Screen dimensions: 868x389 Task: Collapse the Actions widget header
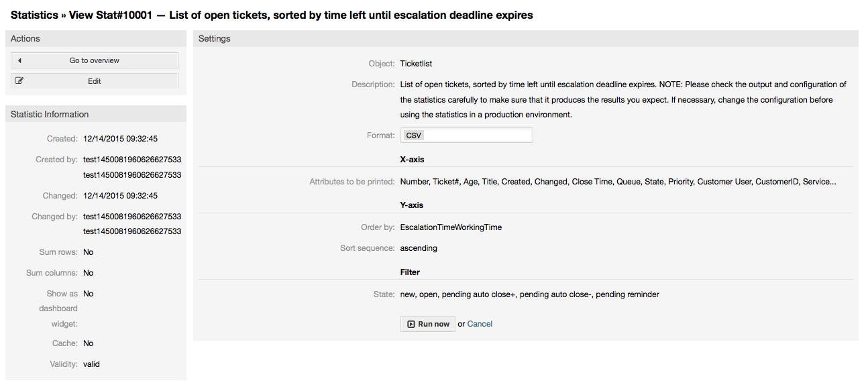(96, 39)
